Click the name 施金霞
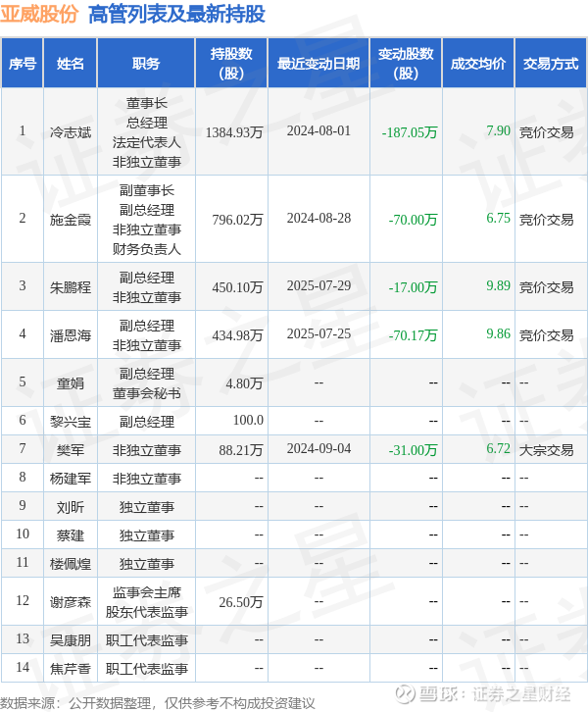The width and height of the screenshot is (588, 712). pyautogui.click(x=71, y=220)
